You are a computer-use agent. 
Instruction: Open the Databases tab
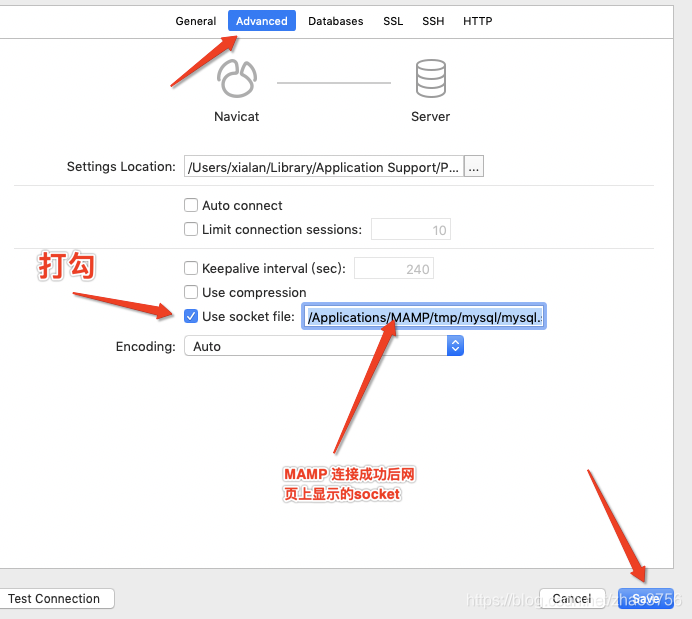(335, 21)
